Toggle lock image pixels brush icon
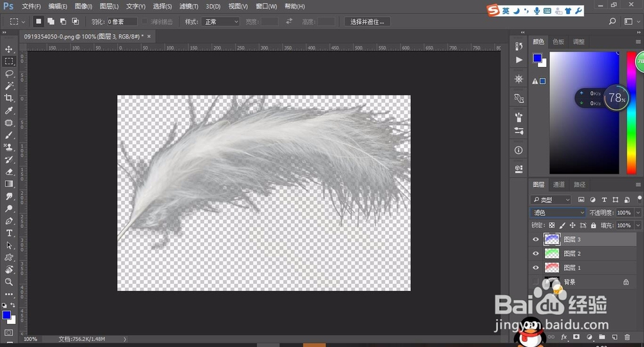644x347 pixels. pyautogui.click(x=562, y=225)
